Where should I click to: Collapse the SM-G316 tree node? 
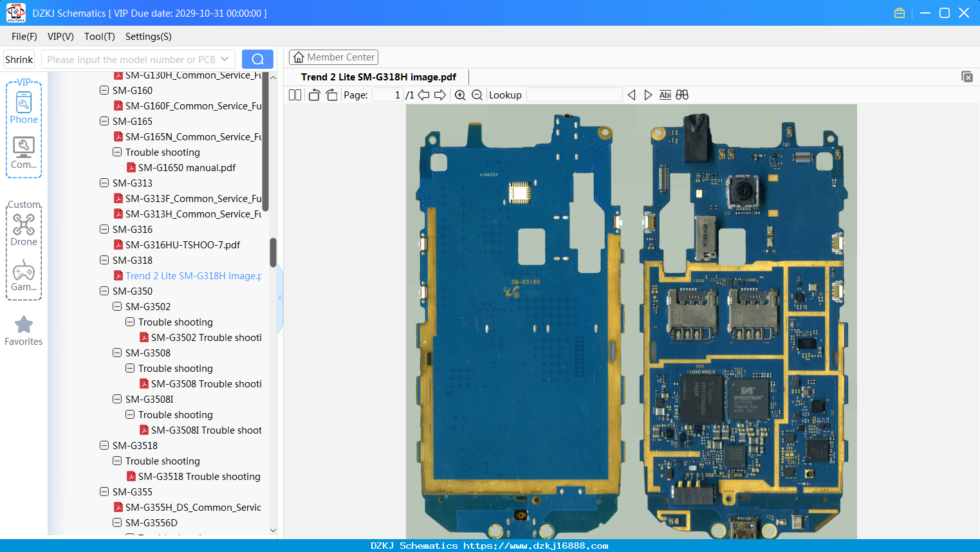104,229
